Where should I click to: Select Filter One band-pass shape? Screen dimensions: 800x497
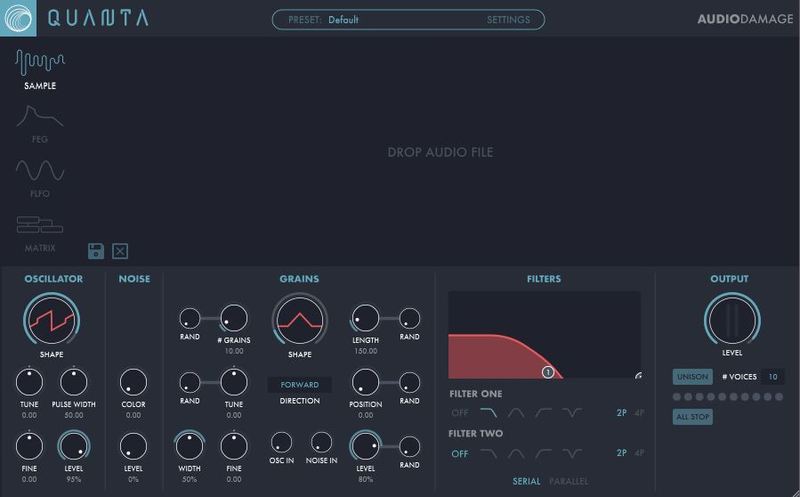pos(516,412)
